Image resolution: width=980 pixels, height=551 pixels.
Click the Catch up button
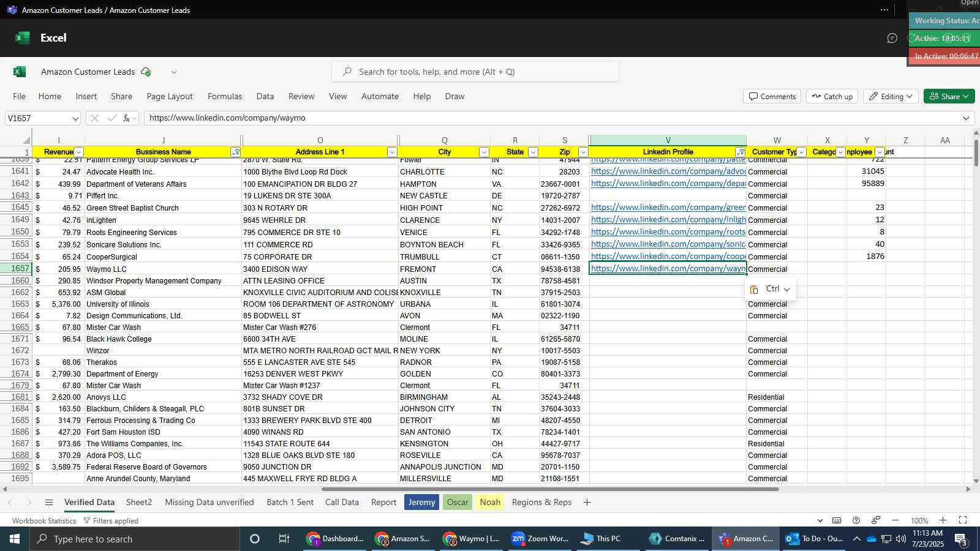point(832,96)
